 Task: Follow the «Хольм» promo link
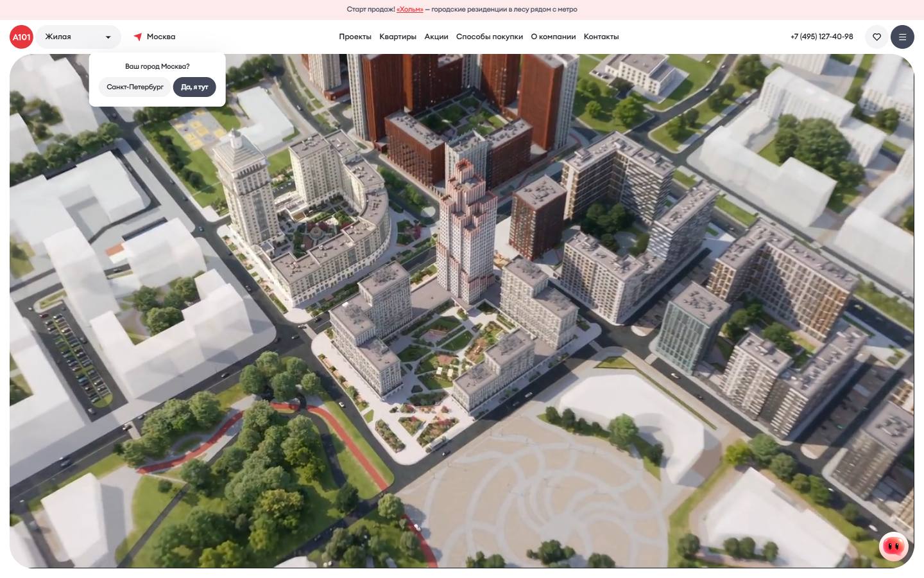point(410,10)
